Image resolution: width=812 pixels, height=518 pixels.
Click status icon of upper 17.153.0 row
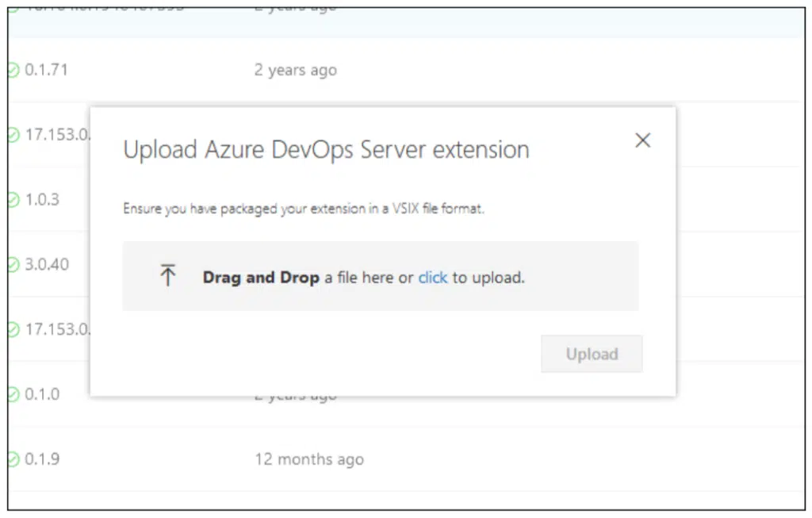click(13, 135)
